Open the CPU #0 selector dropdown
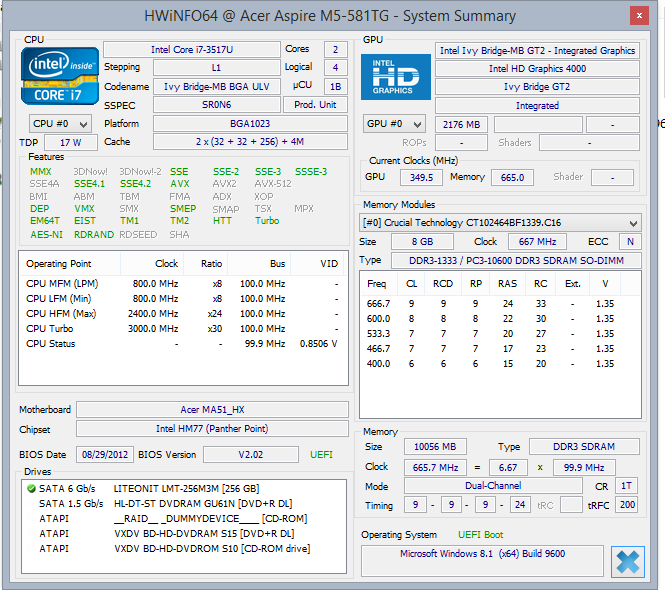Viewport: 665px width, 590px height. coord(60,124)
